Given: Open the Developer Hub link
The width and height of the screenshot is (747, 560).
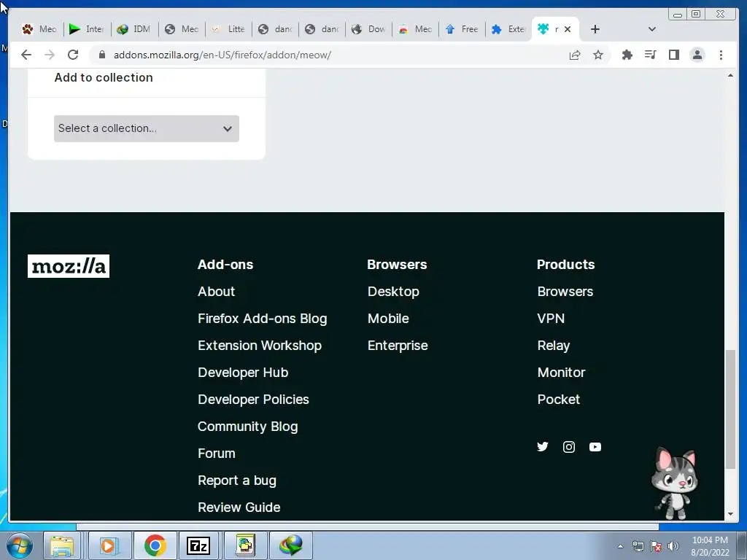Looking at the screenshot, I should pos(243,373).
